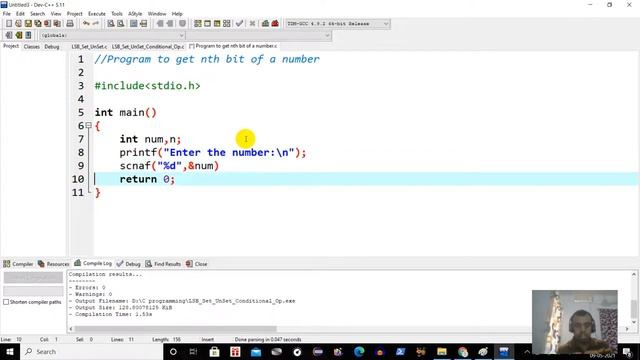Click the Stop Execution X icon
This screenshot has width=640, height=360.
coord(252,24)
